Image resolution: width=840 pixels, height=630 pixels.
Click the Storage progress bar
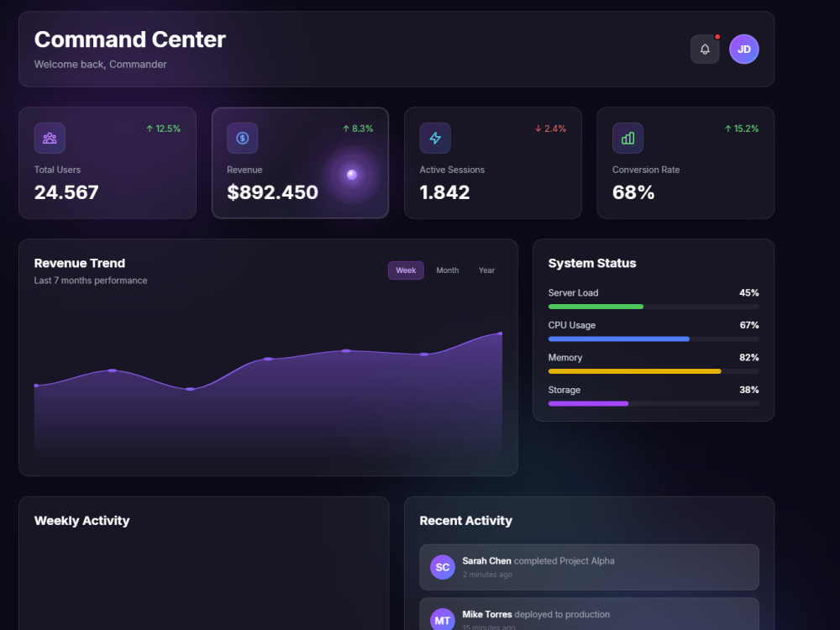tap(654, 404)
